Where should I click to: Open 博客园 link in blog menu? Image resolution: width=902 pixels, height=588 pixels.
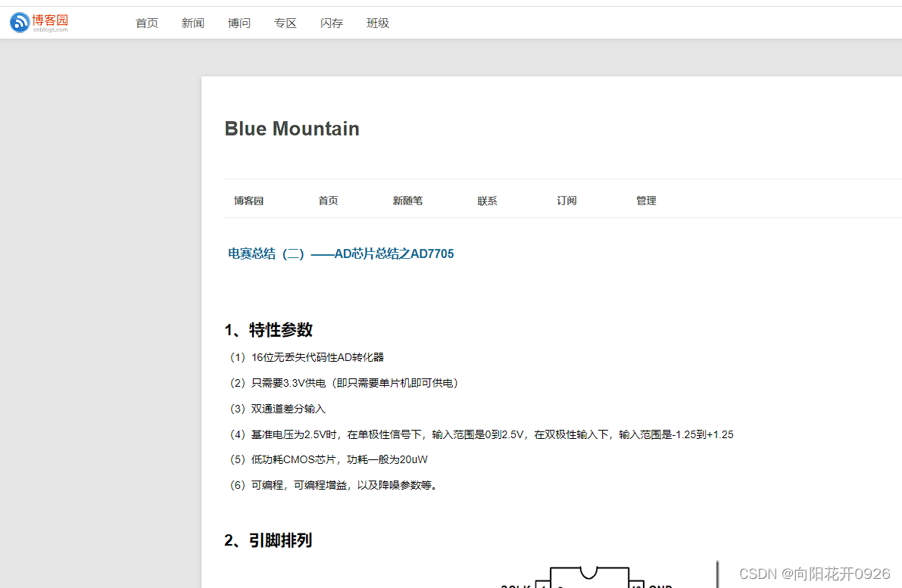coord(248,201)
